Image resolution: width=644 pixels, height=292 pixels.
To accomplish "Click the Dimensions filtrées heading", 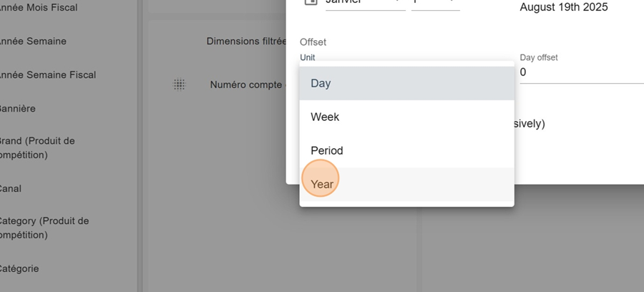I will [246, 41].
